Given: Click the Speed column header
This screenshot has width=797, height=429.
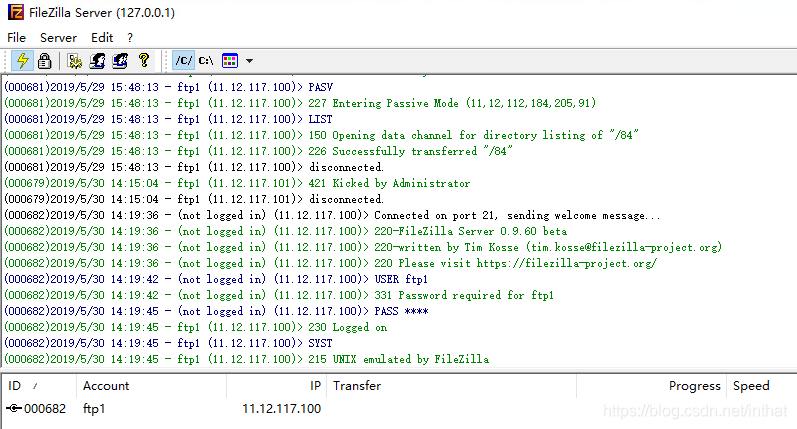Looking at the screenshot, I should coord(761,386).
